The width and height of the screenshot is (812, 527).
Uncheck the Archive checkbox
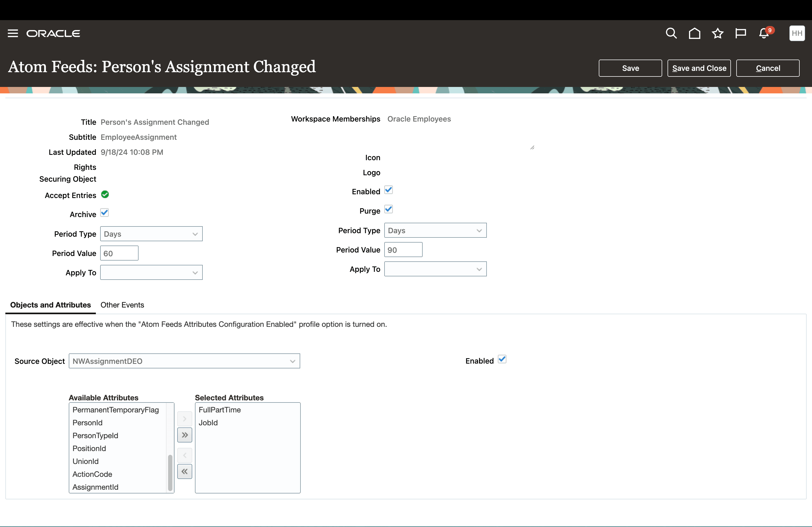click(104, 212)
